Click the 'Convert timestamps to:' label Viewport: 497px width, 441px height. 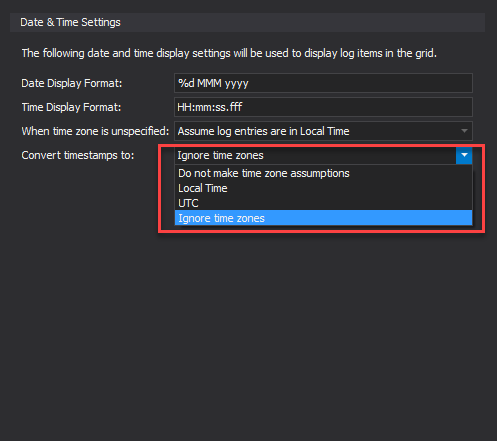click(x=78, y=155)
